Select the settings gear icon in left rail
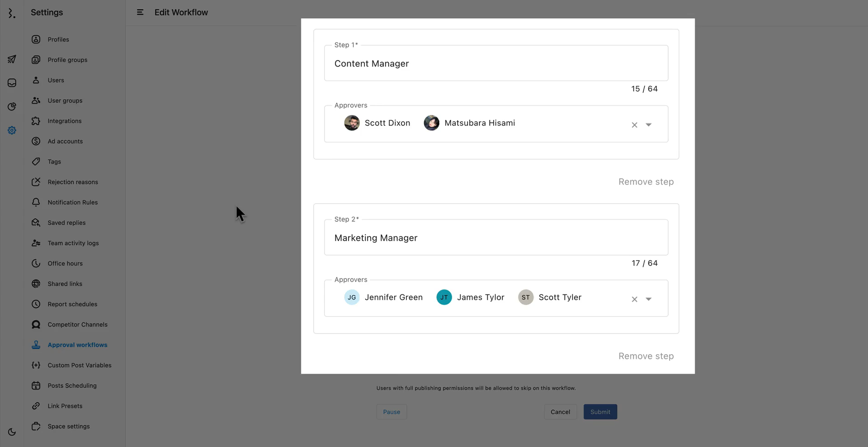The height and width of the screenshot is (447, 868). [12, 130]
